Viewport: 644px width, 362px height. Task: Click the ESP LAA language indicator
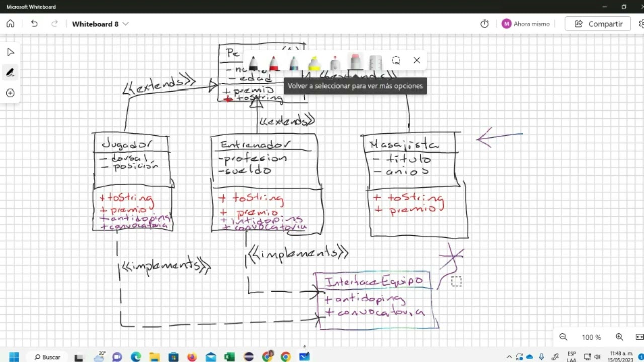(572, 357)
